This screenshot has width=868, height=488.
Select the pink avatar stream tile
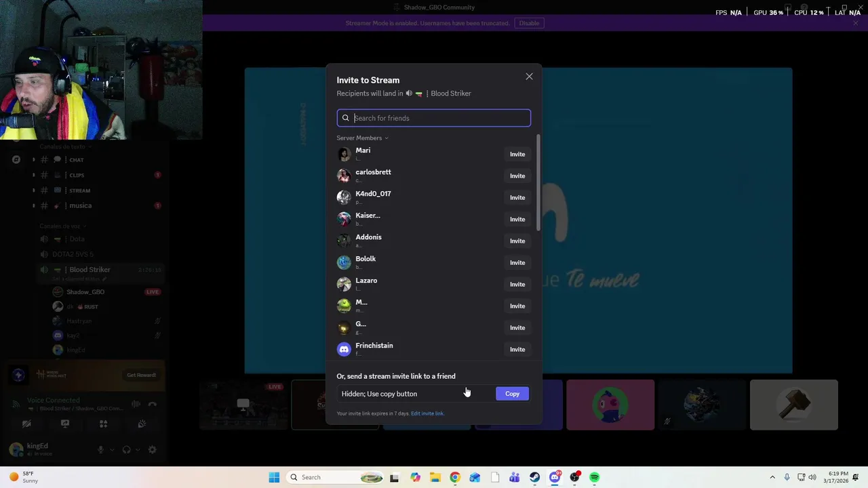(x=610, y=405)
